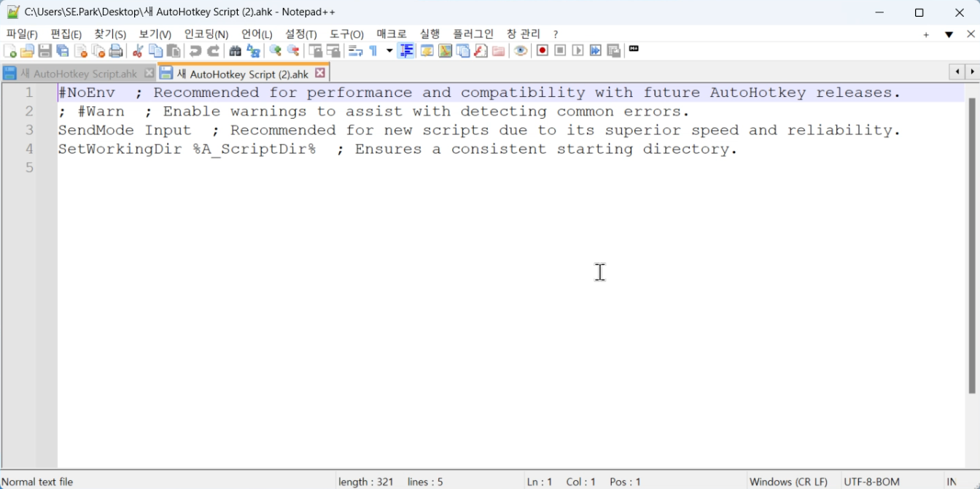Screen dimensions: 980x489
Task: Click the Close All toolbar icon
Action: (x=98, y=51)
